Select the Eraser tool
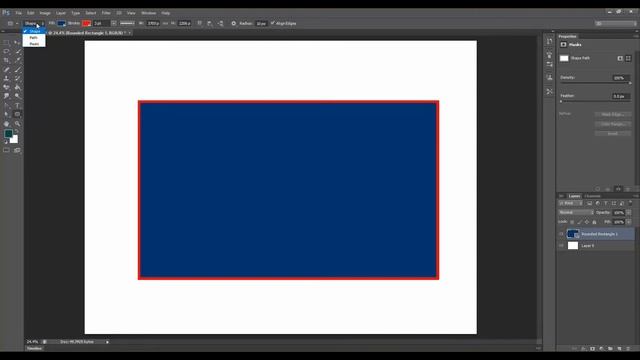Image resolution: width=640 pixels, height=360 pixels. click(x=6, y=87)
